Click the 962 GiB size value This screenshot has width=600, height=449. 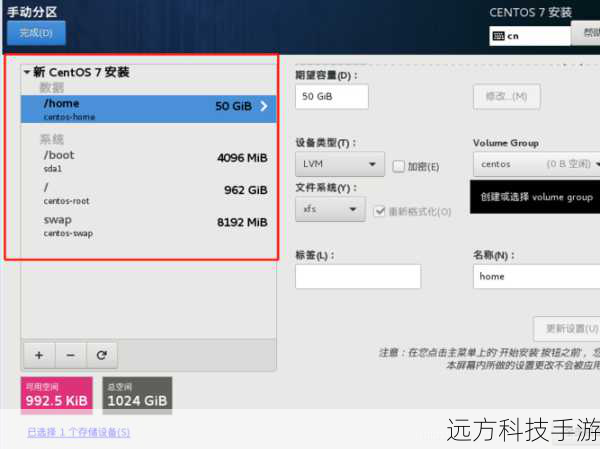246,190
